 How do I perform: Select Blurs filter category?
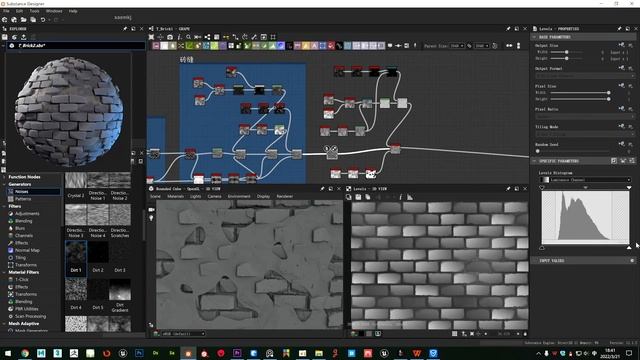coord(20,228)
